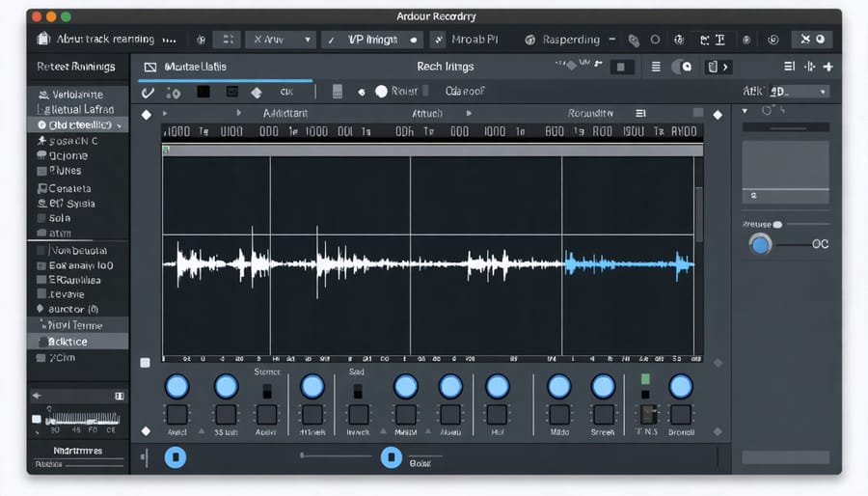This screenshot has height=496, width=868.
Task: Click the white record circle next to 'Roigr'
Action: (381, 92)
